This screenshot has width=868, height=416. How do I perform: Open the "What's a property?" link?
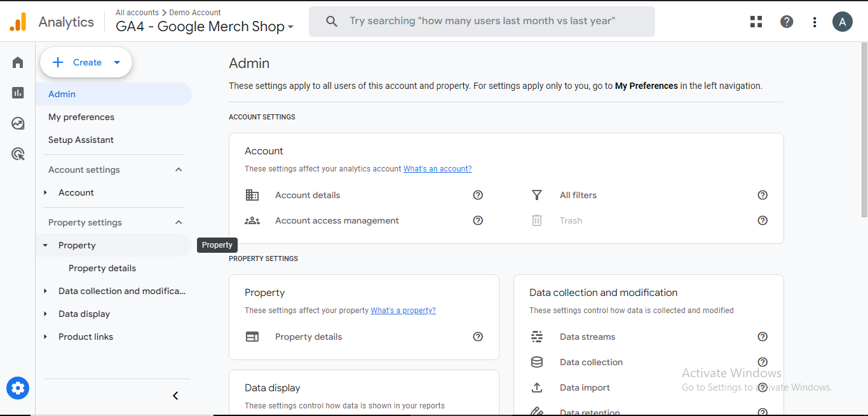click(403, 311)
